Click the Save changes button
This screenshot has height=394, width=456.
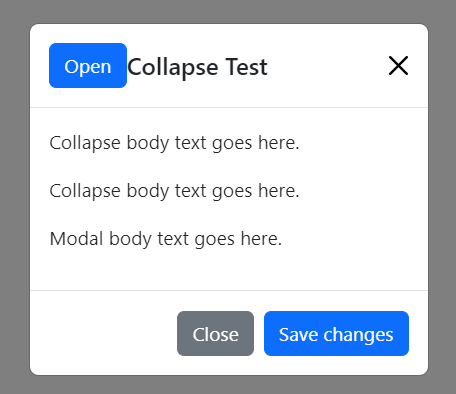click(x=336, y=334)
